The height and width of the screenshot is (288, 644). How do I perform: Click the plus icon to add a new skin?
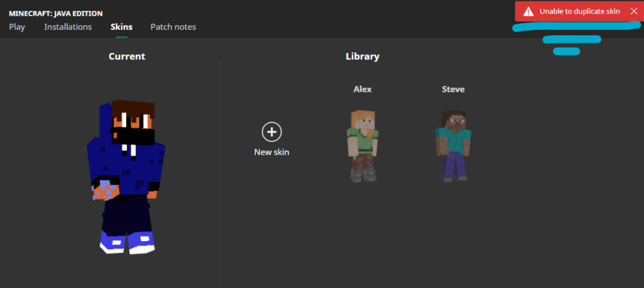(x=271, y=132)
